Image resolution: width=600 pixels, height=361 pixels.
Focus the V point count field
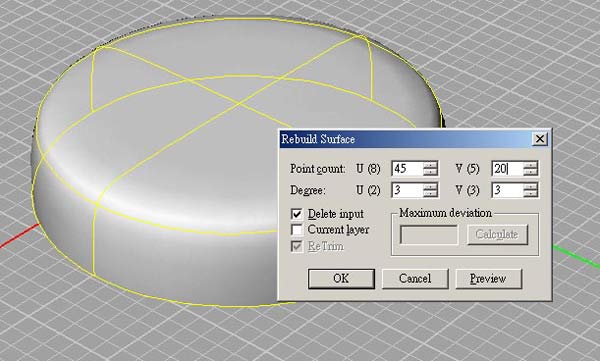coord(508,168)
